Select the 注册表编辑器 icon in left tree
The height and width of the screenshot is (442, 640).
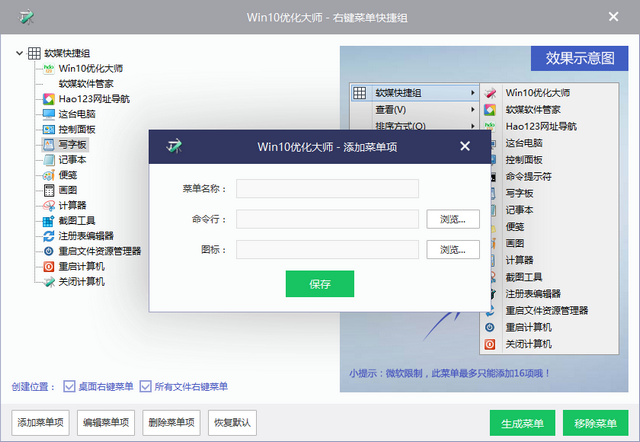[x=49, y=236]
